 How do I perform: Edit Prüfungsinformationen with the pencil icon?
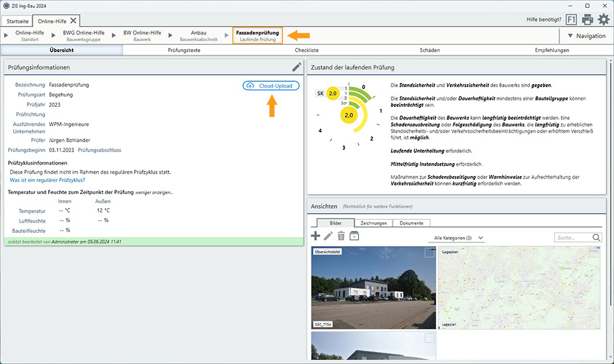pyautogui.click(x=297, y=67)
